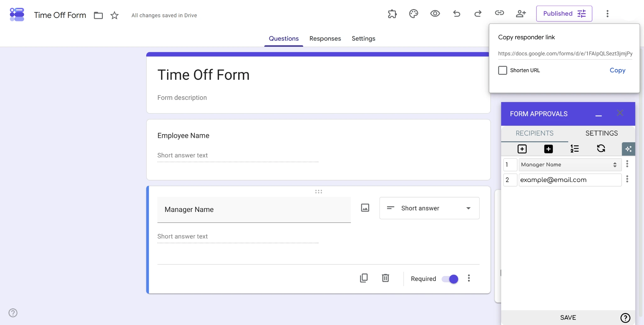
Task: Tick the Shorten URL checkbox
Action: coord(502,70)
